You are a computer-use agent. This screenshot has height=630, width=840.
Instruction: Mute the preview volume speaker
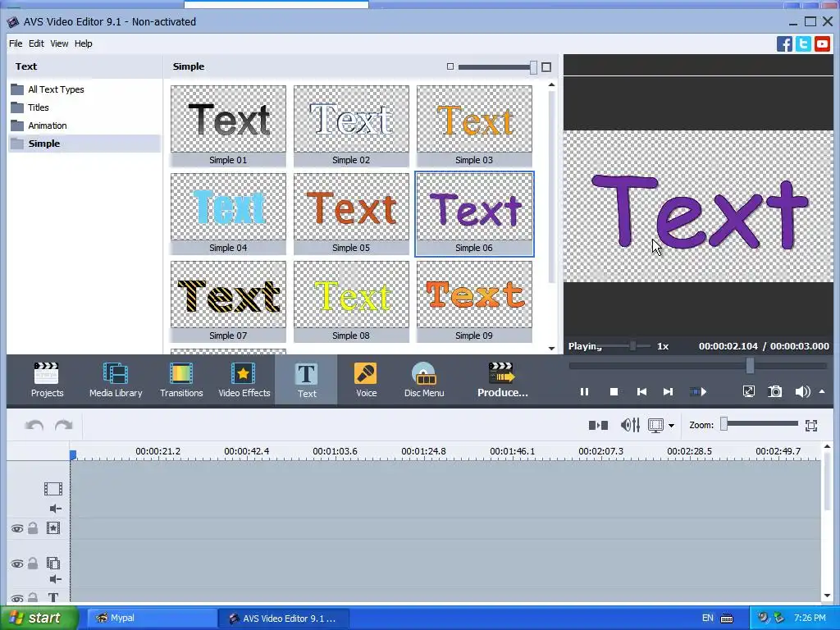(802, 391)
